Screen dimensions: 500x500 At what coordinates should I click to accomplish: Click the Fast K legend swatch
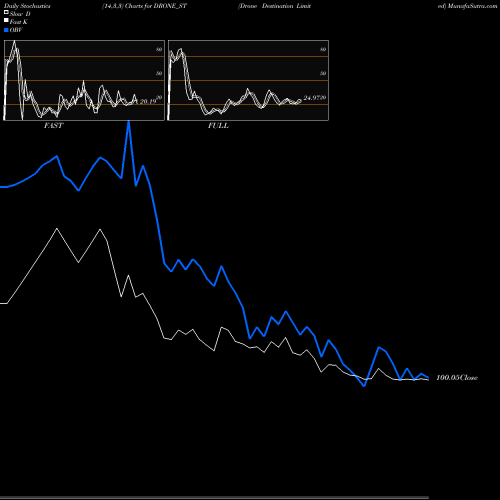point(6,20)
